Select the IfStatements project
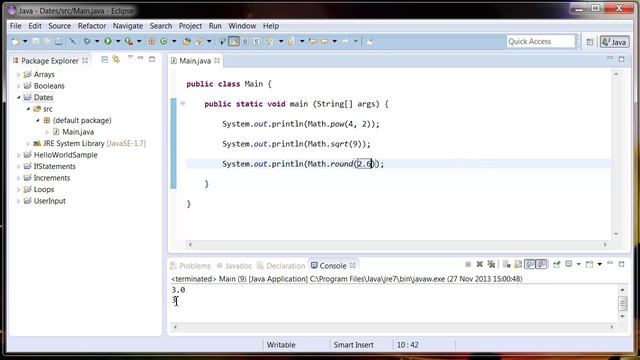Viewport: 640px width, 360px height. coord(54,166)
